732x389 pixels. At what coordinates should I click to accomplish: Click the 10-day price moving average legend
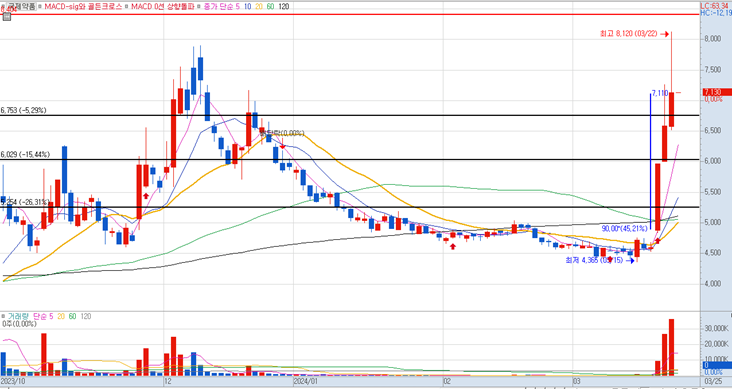pyautogui.click(x=247, y=6)
